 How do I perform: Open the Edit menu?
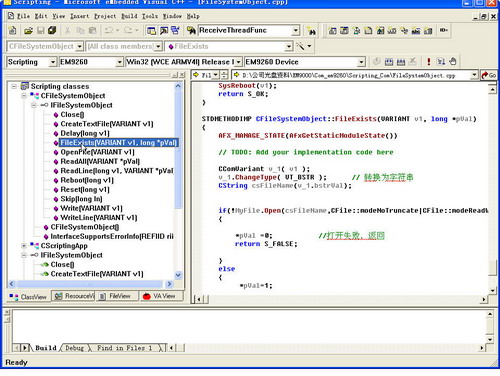pyautogui.click(x=41, y=16)
